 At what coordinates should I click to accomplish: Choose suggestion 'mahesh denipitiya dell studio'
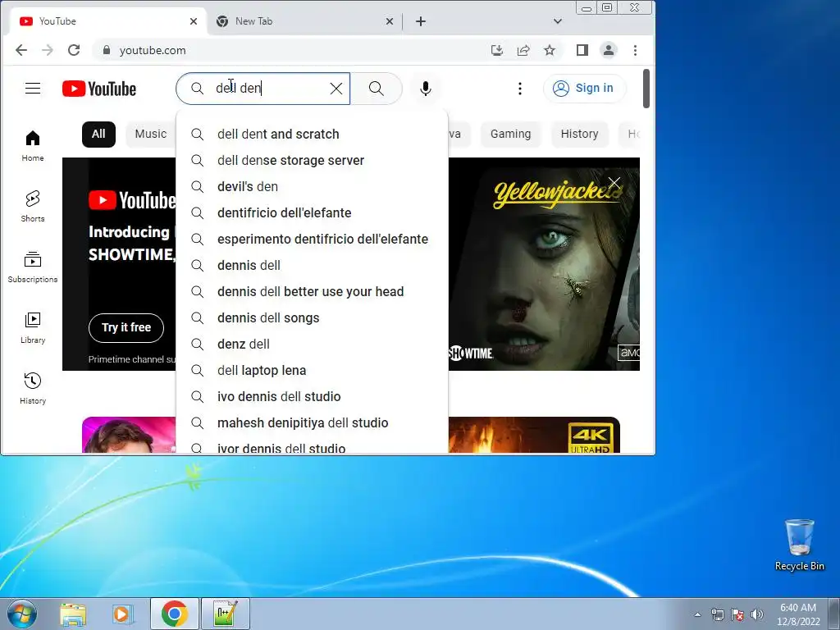point(312,422)
